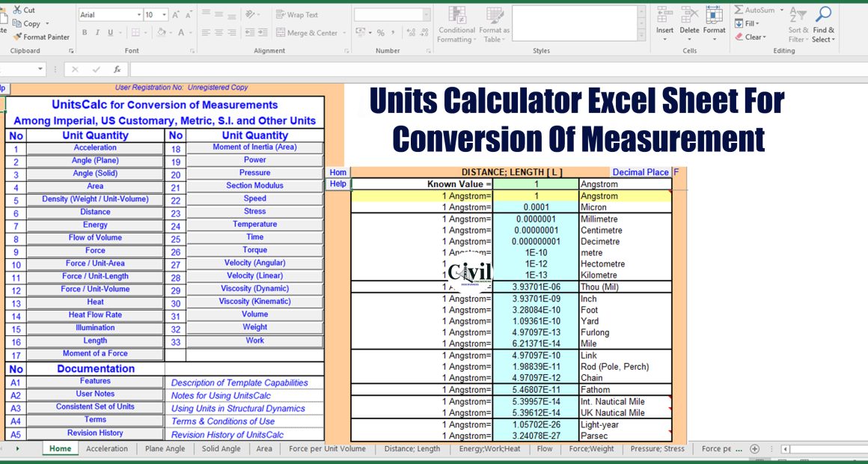
Task: Apply Percent Style
Action: 380,33
